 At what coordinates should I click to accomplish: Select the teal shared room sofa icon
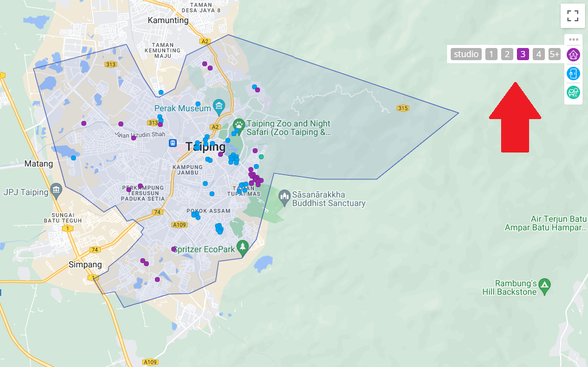(573, 92)
